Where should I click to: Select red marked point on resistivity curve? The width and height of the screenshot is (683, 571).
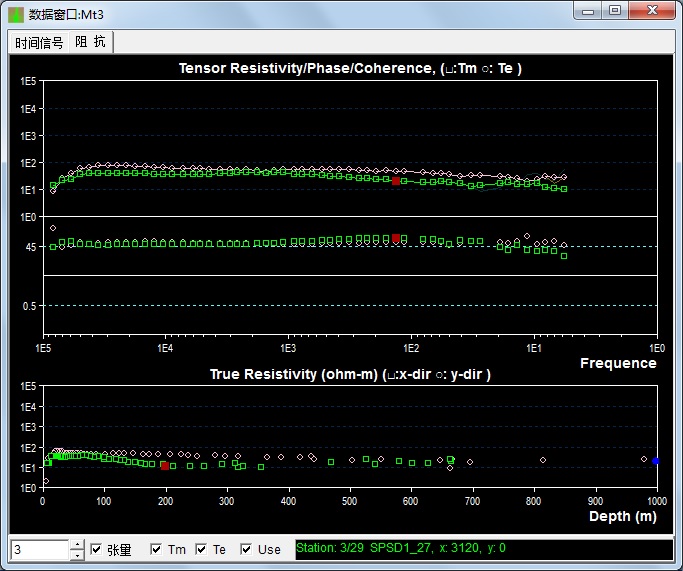click(x=396, y=181)
